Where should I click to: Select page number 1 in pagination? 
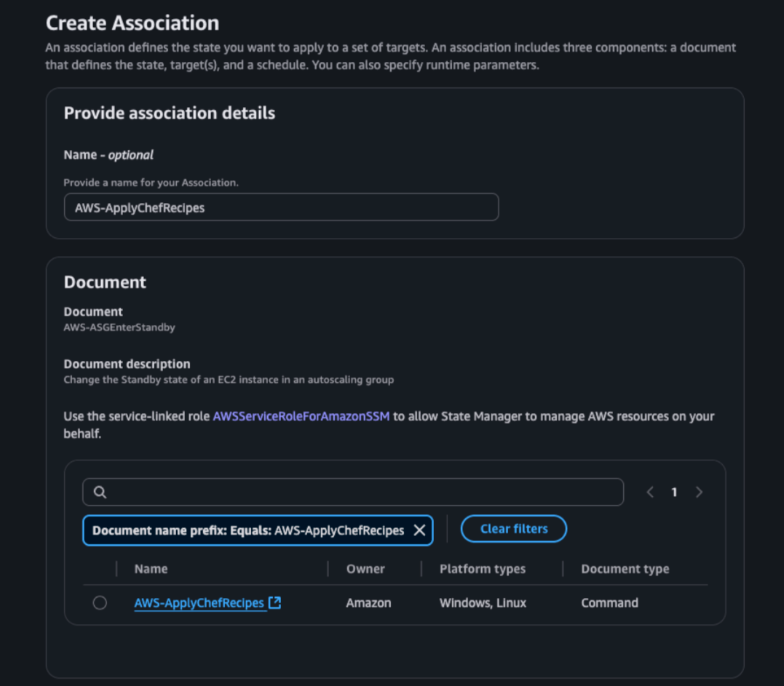[674, 492]
